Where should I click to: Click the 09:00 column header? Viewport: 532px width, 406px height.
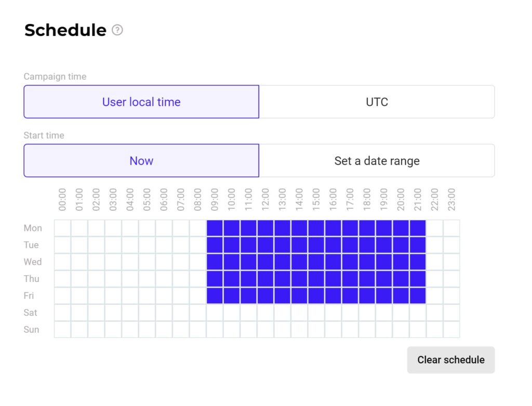(215, 200)
